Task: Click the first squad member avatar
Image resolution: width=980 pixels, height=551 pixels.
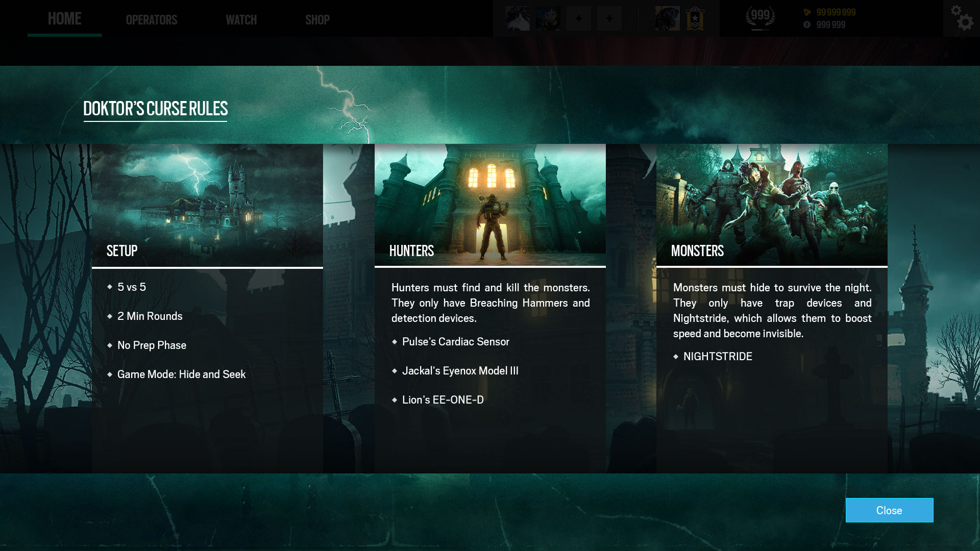Action: 517,18
